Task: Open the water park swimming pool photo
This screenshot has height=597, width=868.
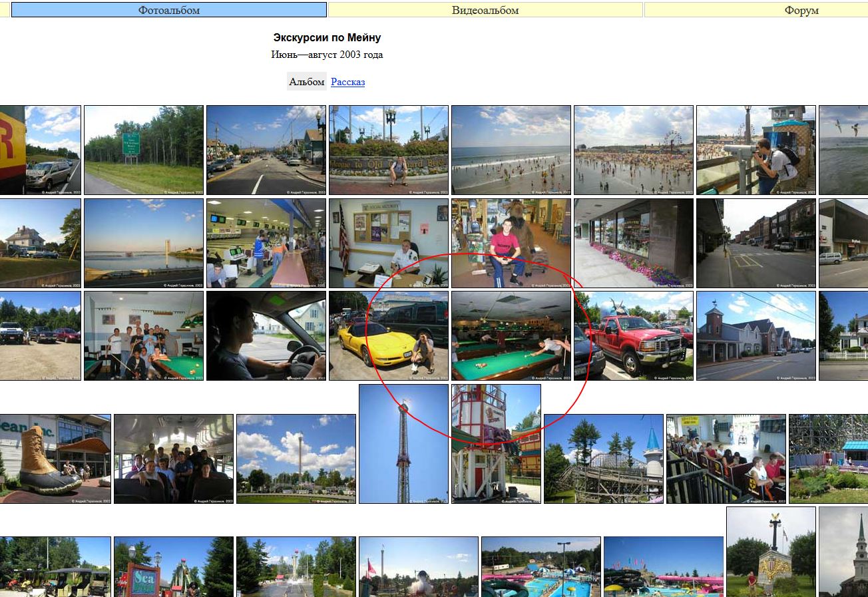Action: tap(541, 566)
